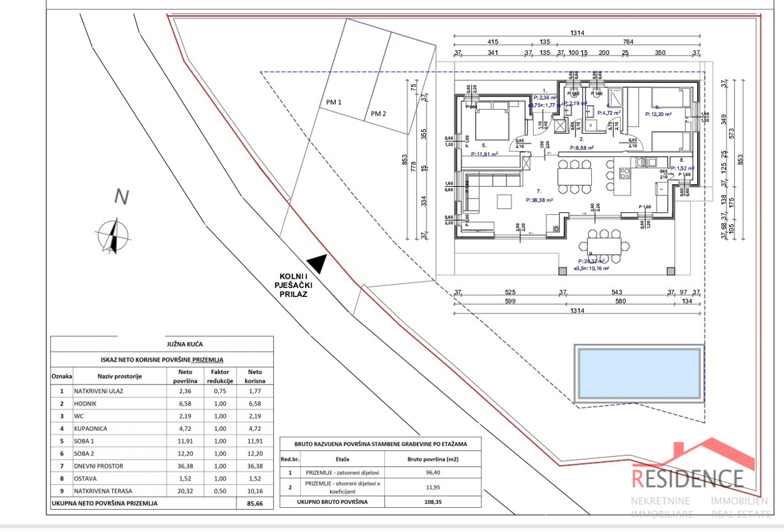The height and width of the screenshot is (532, 784).
Task: Click the RESIDENCE logo text
Action: [687, 478]
